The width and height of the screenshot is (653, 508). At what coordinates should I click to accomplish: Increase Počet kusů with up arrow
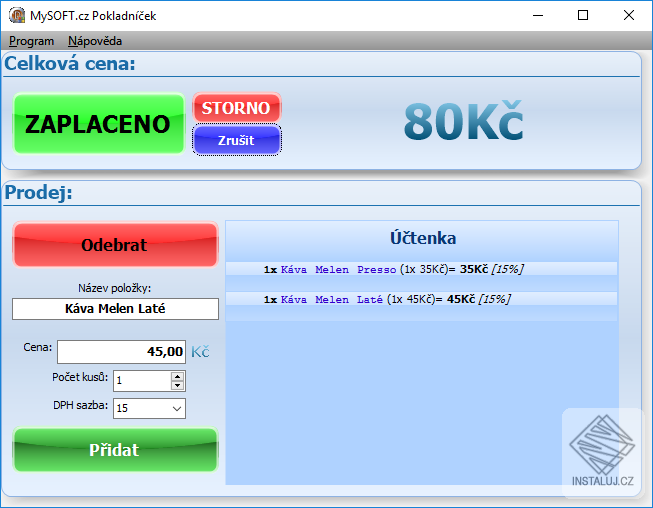[178, 376]
